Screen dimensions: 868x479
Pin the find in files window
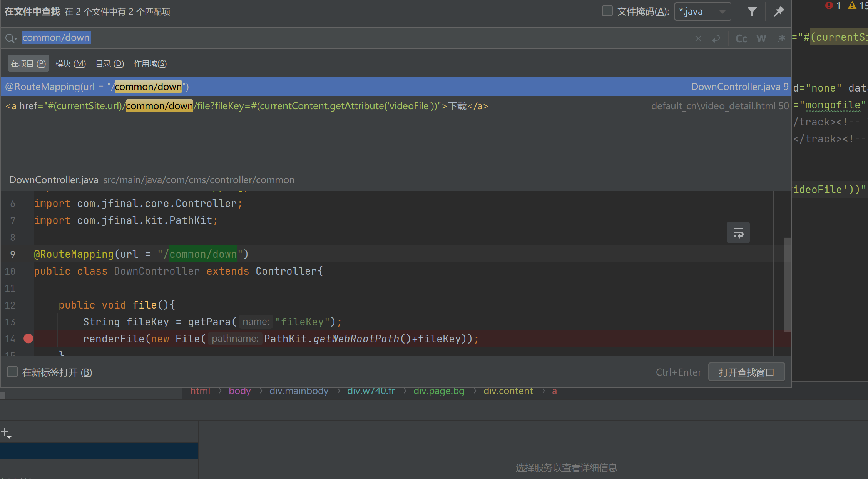(779, 12)
